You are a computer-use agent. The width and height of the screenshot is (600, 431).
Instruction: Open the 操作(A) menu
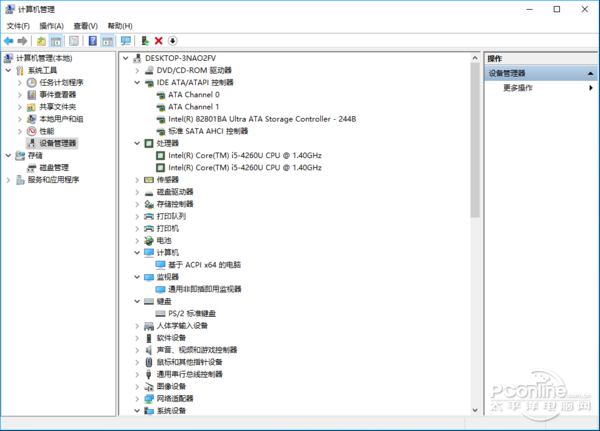click(51, 26)
